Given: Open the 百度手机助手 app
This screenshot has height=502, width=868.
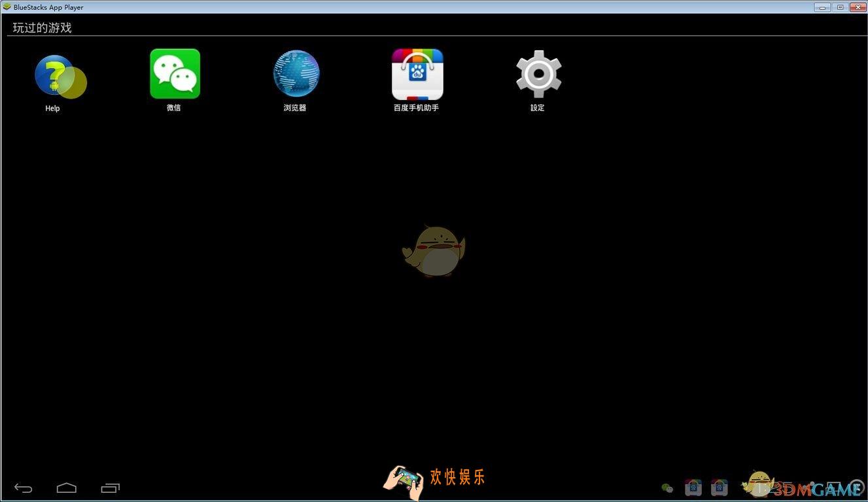Looking at the screenshot, I should click(417, 74).
